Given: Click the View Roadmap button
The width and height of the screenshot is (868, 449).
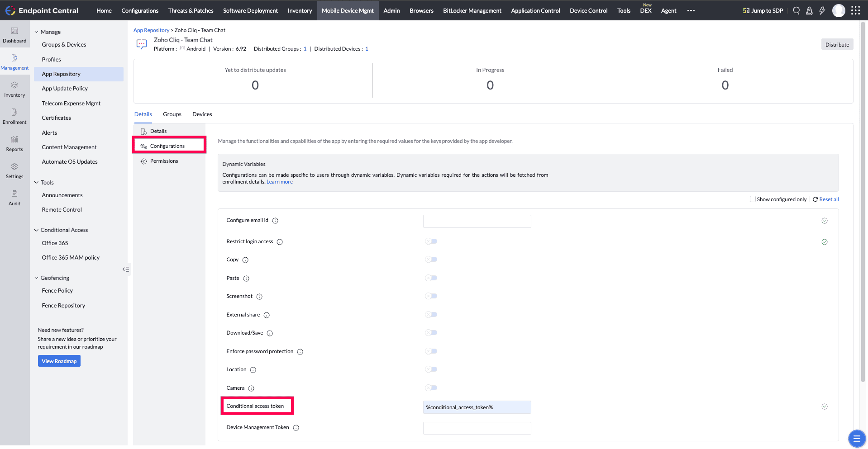Looking at the screenshot, I should [x=59, y=361].
